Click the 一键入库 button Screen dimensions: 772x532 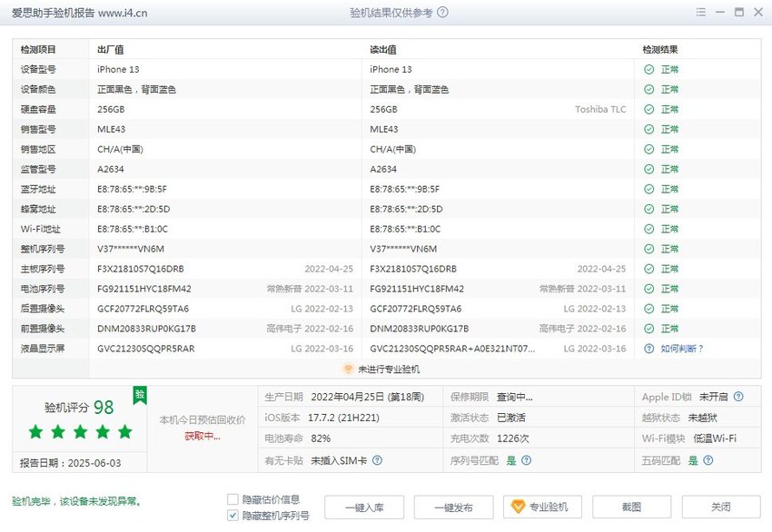tap(364, 507)
